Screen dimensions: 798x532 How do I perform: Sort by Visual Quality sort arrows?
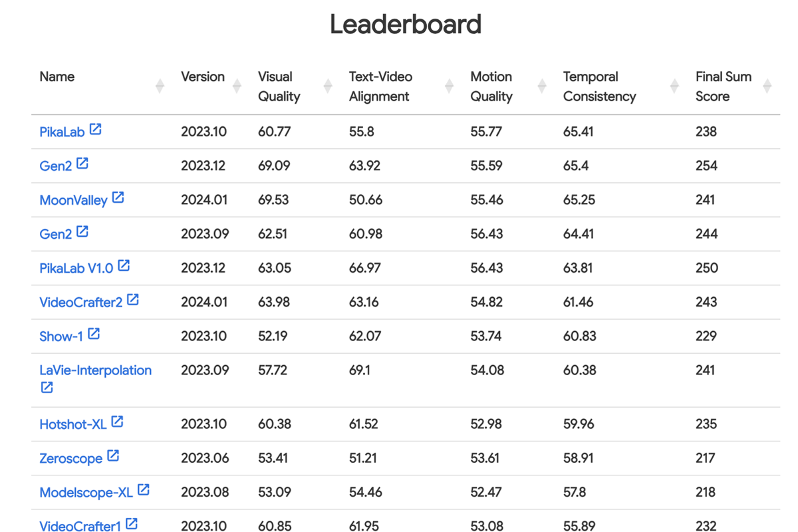point(328,86)
